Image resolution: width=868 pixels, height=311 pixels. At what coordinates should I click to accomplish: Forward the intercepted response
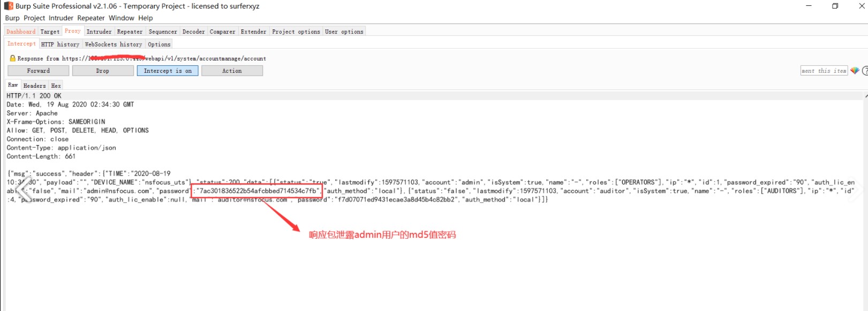point(39,71)
